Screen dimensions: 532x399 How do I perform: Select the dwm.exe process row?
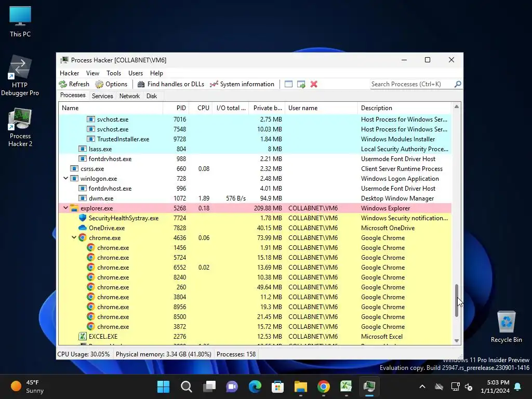255,198
